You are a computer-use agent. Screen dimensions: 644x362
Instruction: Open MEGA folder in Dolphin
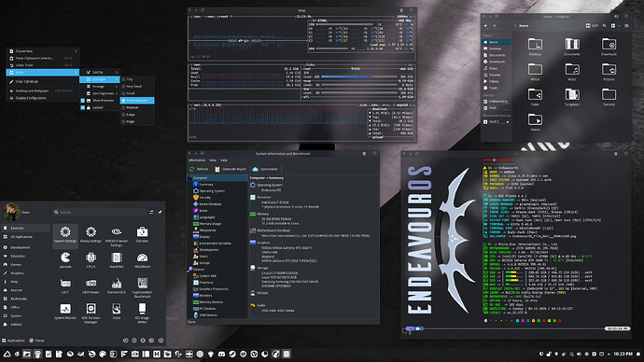pyautogui.click(x=535, y=72)
